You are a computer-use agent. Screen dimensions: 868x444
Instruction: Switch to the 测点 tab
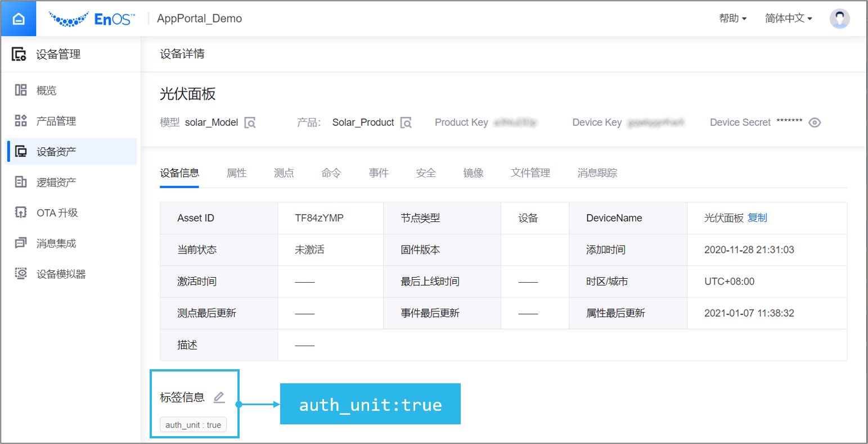pyautogui.click(x=284, y=173)
